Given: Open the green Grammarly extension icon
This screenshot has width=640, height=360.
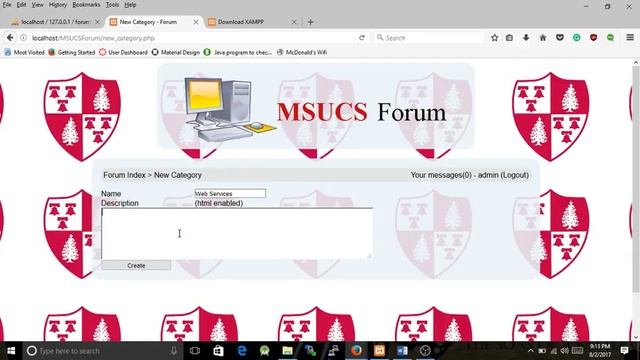Looking at the screenshot, I should tap(577, 38).
